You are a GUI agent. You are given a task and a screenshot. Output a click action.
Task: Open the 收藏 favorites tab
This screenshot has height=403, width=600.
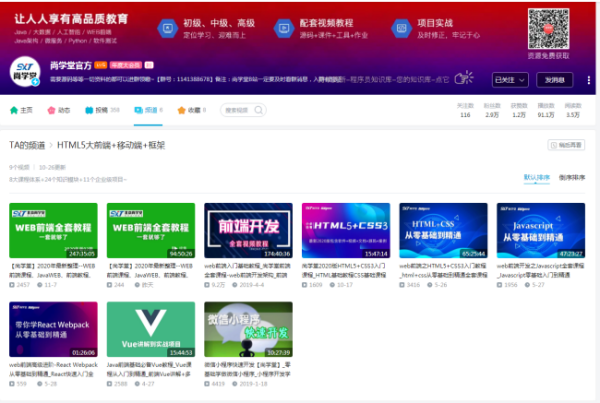click(x=192, y=110)
